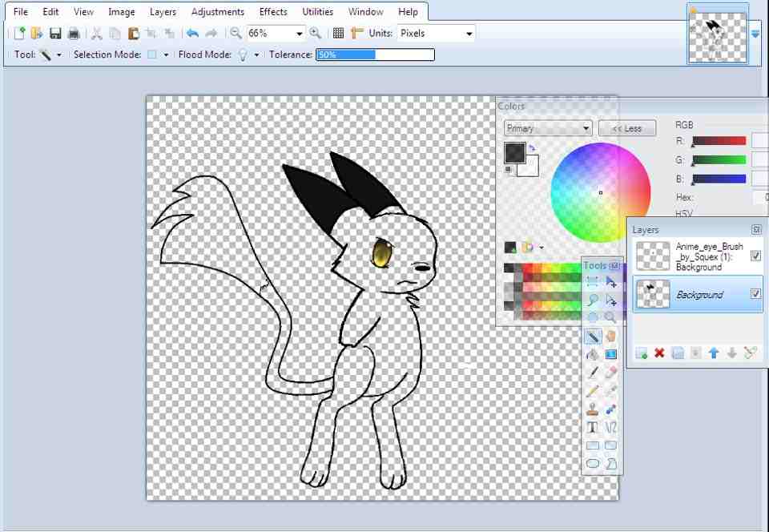Click the Print toolbar icon
Screen dimensions: 769x532
click(74, 34)
